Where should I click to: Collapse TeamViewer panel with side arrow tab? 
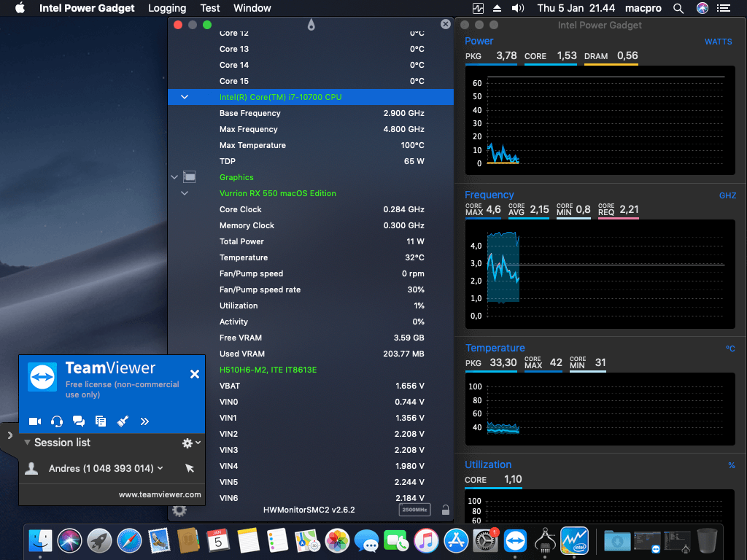[9, 435]
